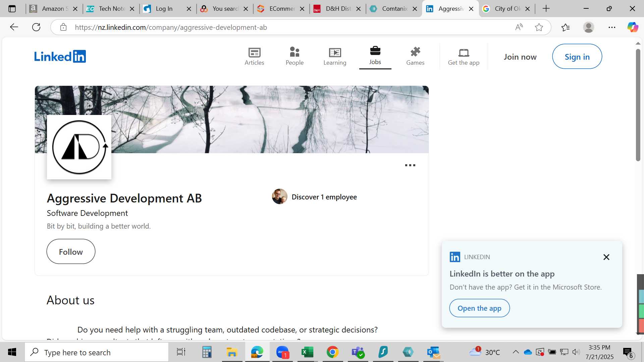Open Calculator from the taskbar
Image resolution: width=644 pixels, height=362 pixels.
[x=207, y=352]
